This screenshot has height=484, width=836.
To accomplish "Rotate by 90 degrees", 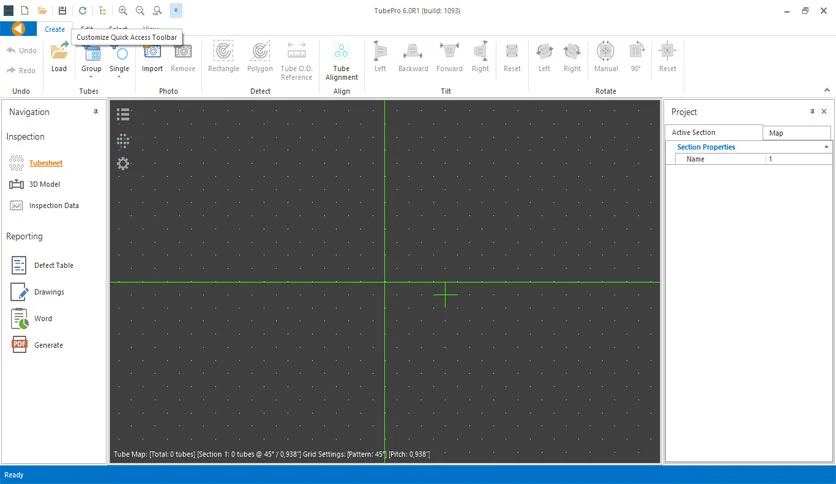I will [x=636, y=57].
